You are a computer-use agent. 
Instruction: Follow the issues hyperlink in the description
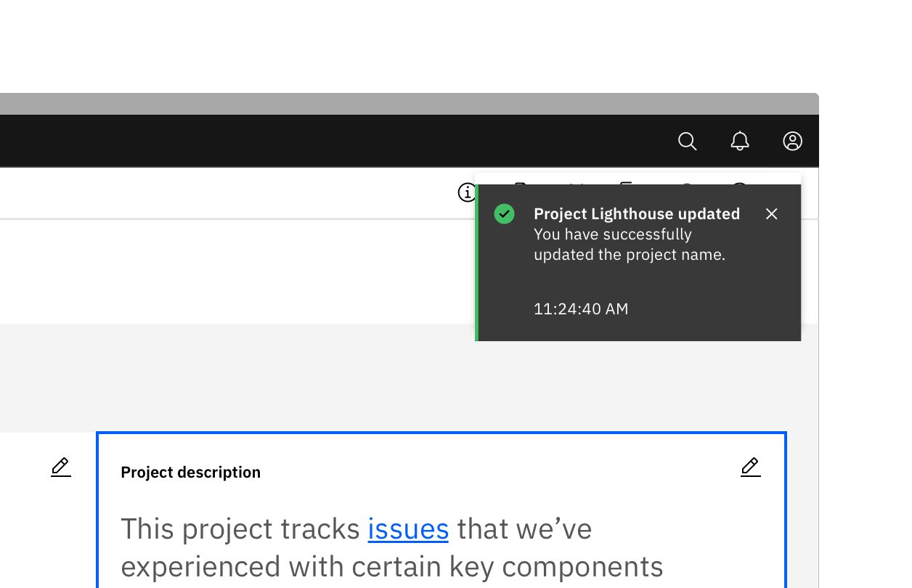point(408,528)
